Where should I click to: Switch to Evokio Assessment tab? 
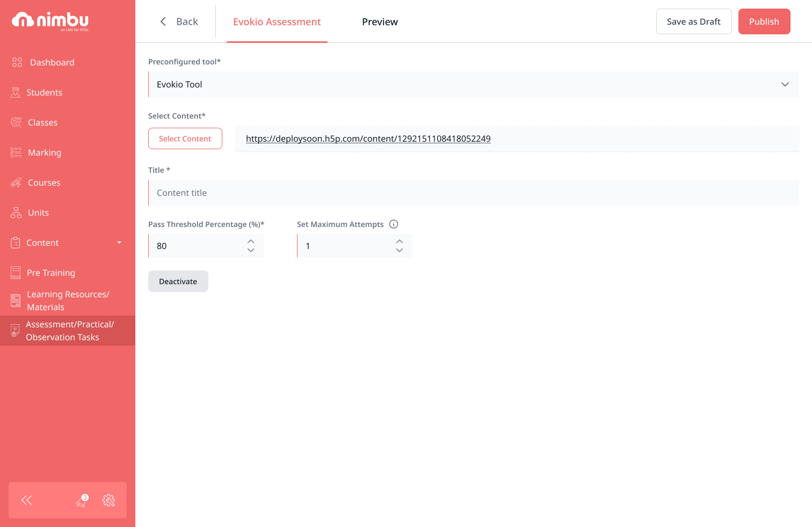(x=277, y=21)
